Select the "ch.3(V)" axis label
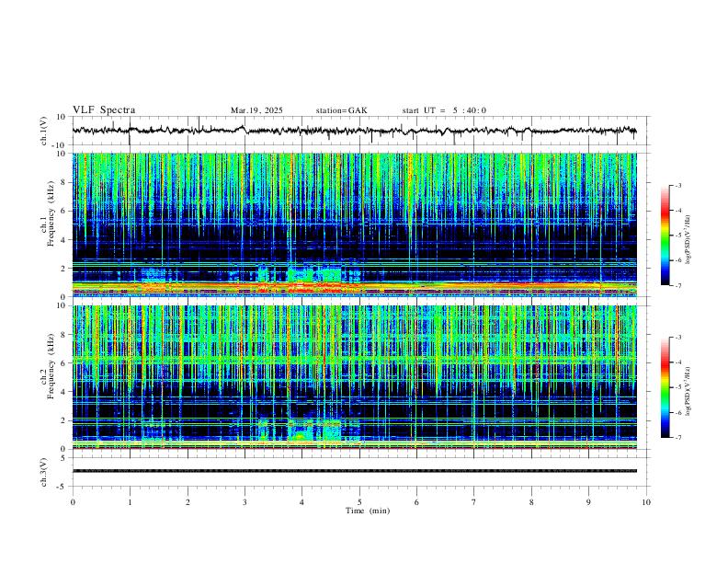The width and height of the screenshot is (728, 563). pyautogui.click(x=44, y=472)
